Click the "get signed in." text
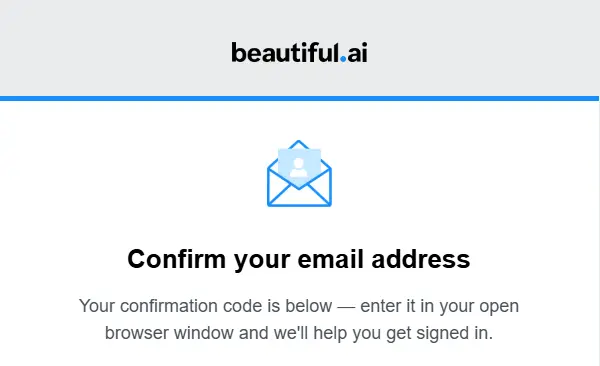Viewport: 600px width, 366px height. coord(440,334)
